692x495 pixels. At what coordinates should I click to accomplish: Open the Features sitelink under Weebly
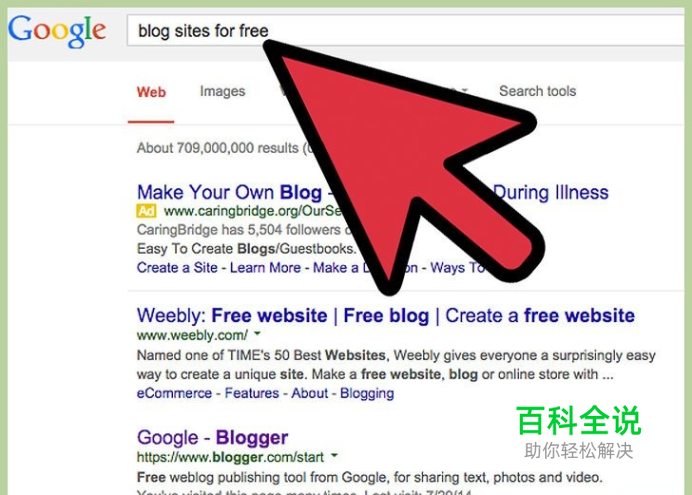252,393
